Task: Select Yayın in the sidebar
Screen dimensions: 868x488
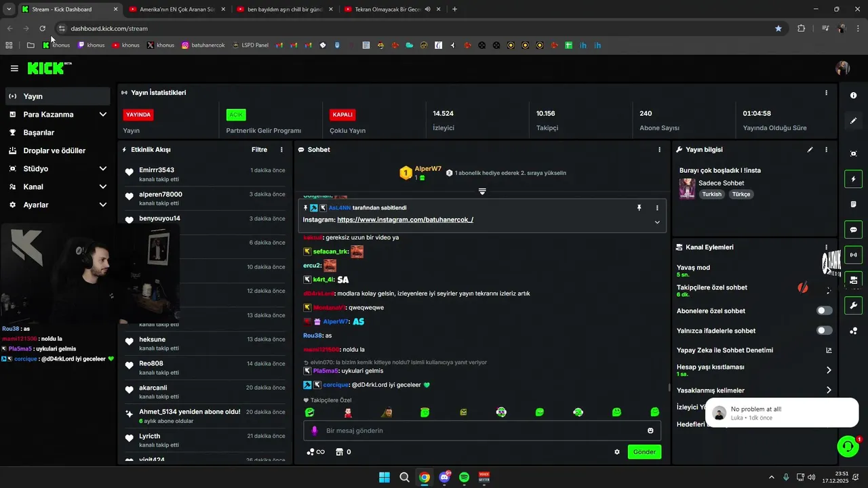Action: [x=58, y=96]
